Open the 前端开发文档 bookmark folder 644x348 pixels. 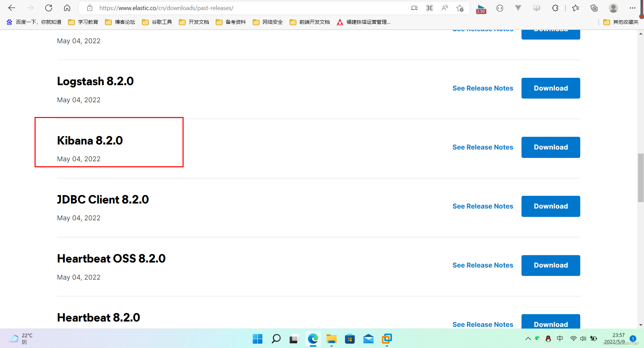[x=309, y=22]
